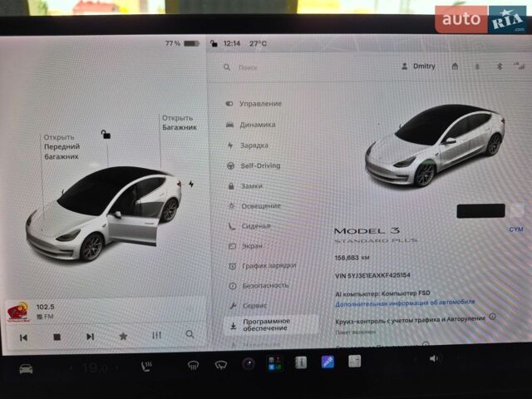This screenshot has width=532, height=399.
Task: Tap the notification bell icon
Action: tap(477, 66)
